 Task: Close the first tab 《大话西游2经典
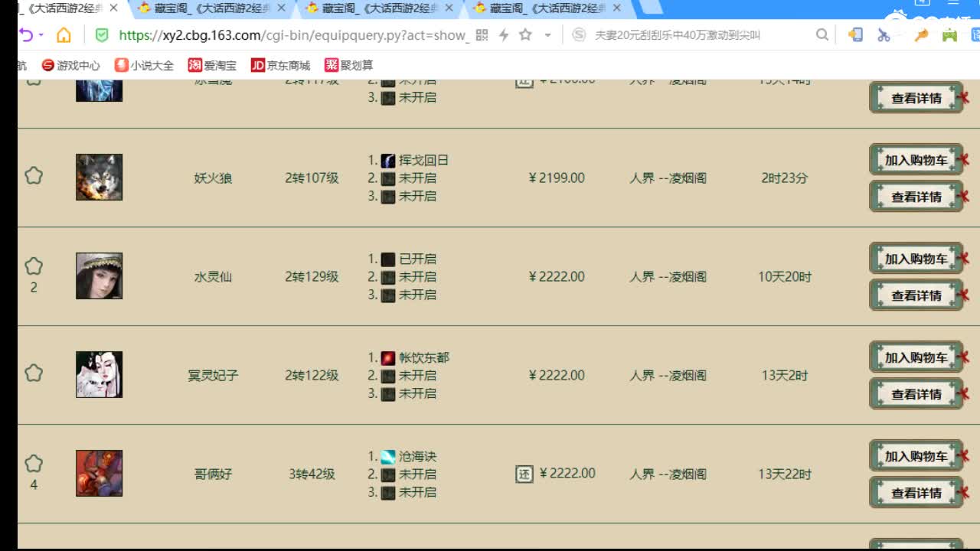(113, 8)
